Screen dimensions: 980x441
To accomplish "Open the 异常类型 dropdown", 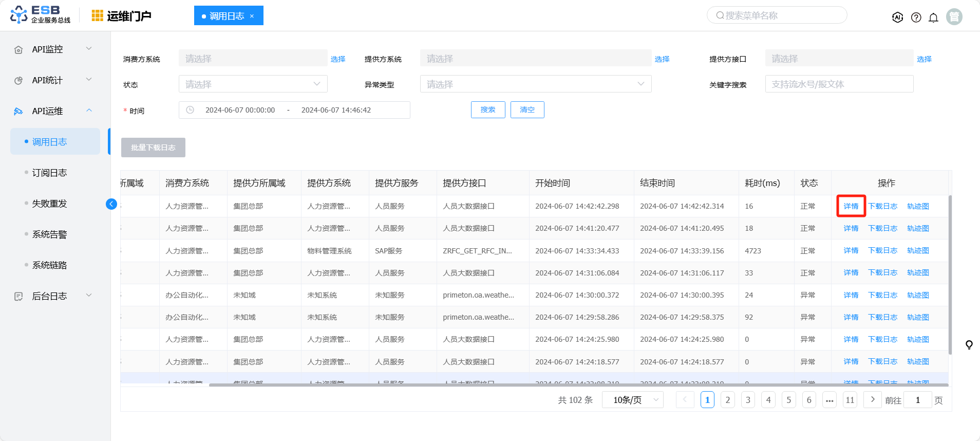I will 535,84.
